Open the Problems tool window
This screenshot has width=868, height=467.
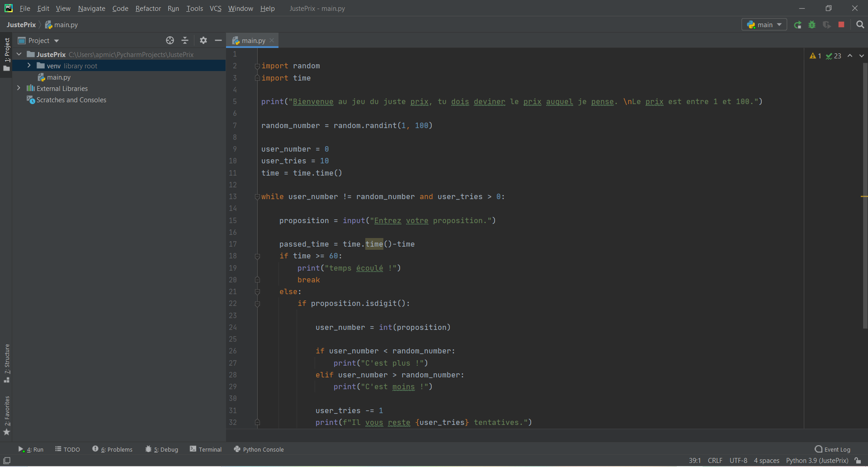(x=112, y=449)
